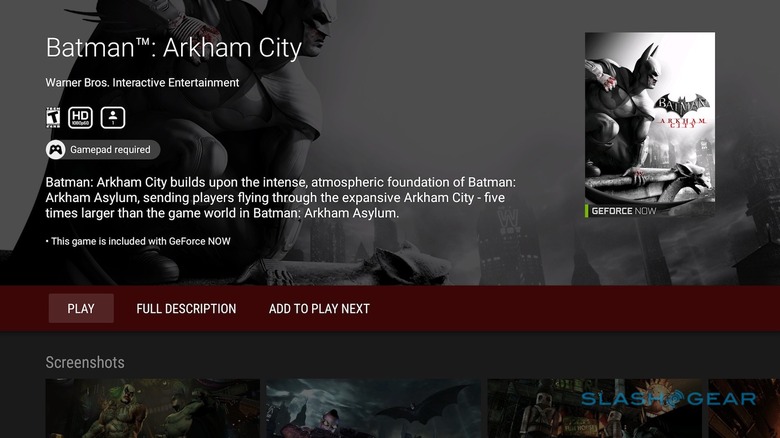Open the partially visible fourth screenshot
Image resolution: width=780 pixels, height=438 pixels.
tap(744, 409)
